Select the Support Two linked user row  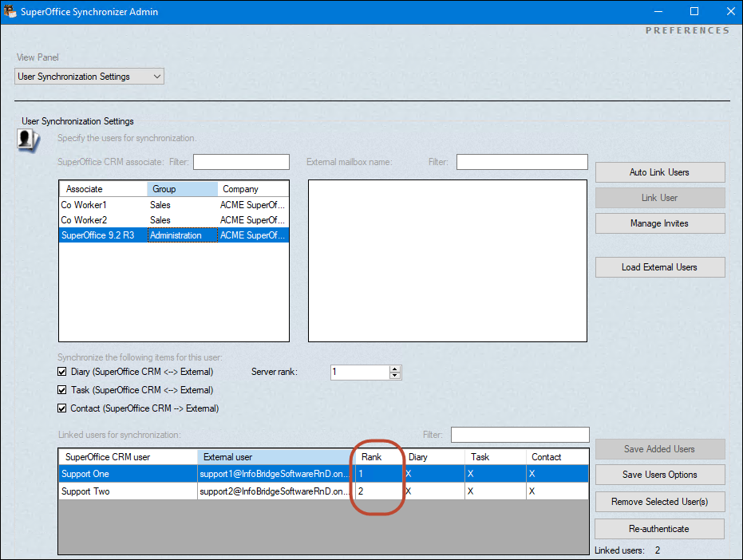(128, 491)
